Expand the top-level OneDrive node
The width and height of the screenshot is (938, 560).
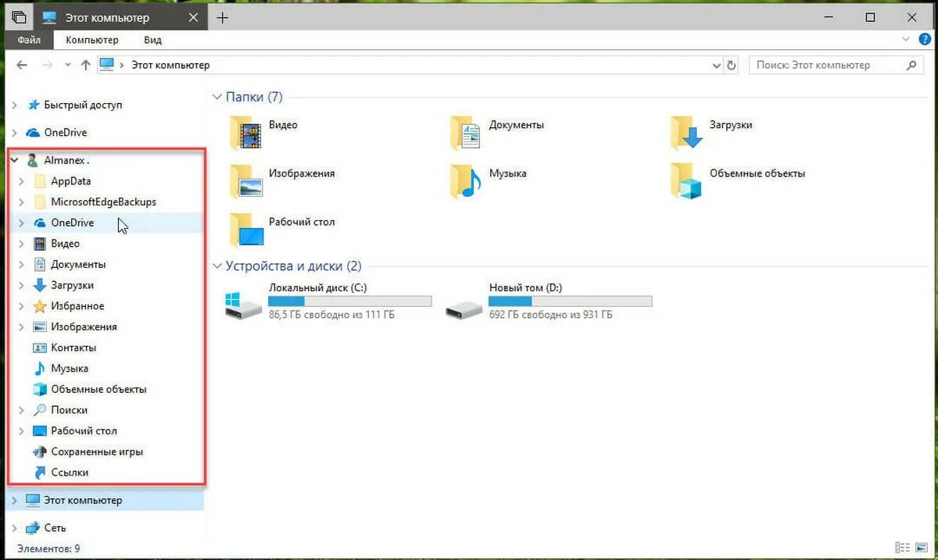tap(15, 133)
